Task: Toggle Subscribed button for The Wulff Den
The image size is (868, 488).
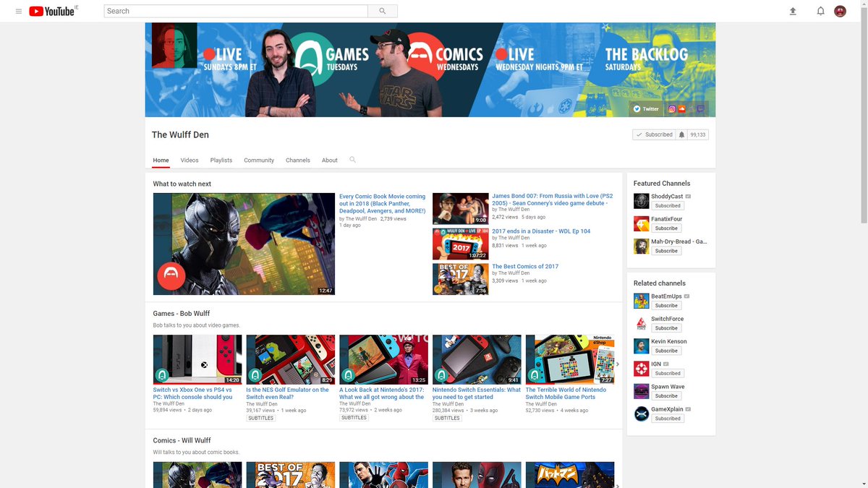Action: (654, 134)
